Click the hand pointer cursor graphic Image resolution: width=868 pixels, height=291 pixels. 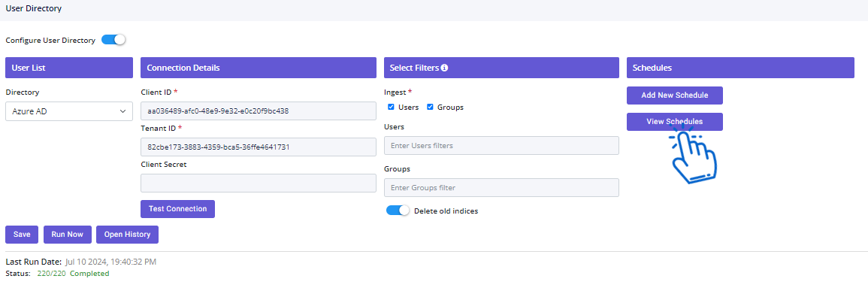(693, 153)
